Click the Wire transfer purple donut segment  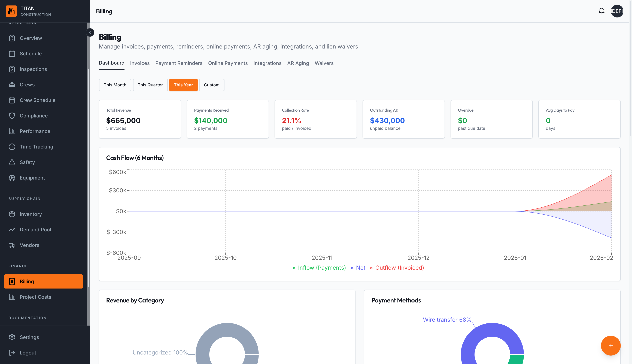[x=492, y=329]
